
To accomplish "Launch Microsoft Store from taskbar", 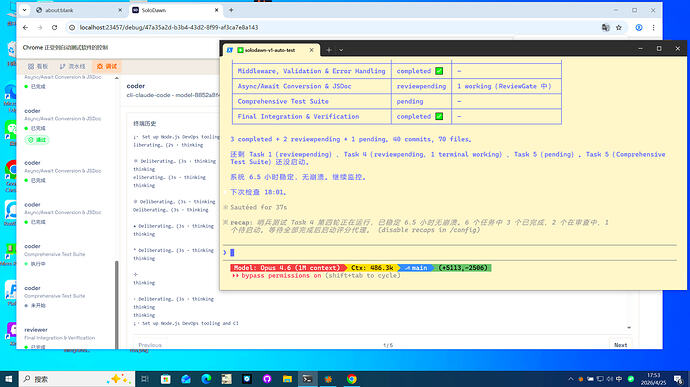I will pos(165,379).
